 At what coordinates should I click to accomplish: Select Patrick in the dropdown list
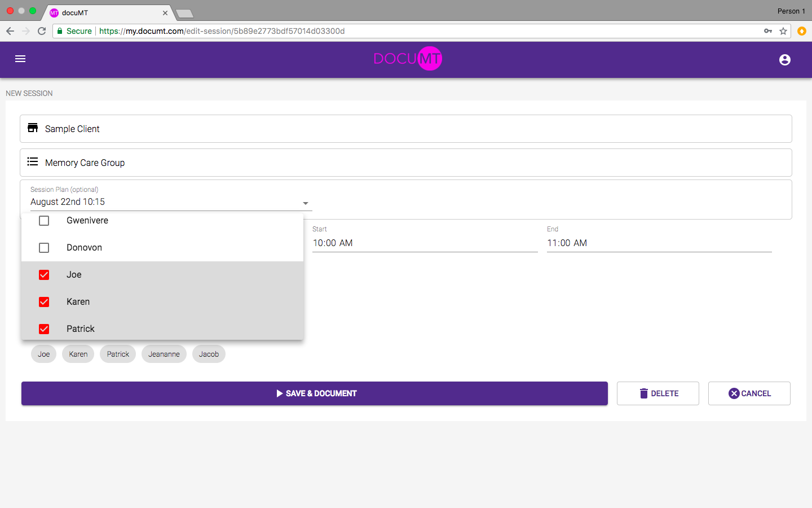(81, 329)
